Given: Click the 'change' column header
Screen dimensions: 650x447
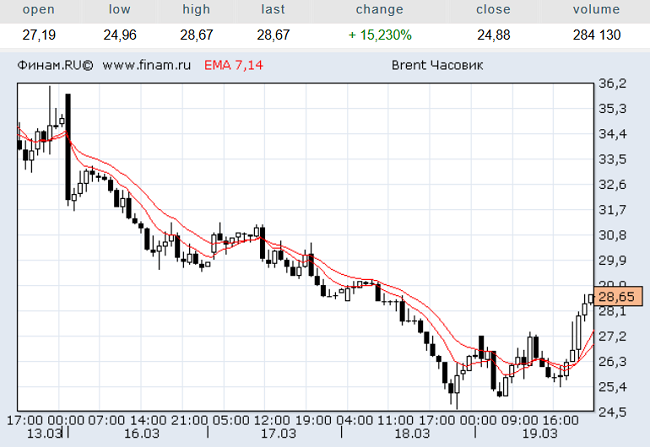Looking at the screenshot, I should [x=379, y=10].
